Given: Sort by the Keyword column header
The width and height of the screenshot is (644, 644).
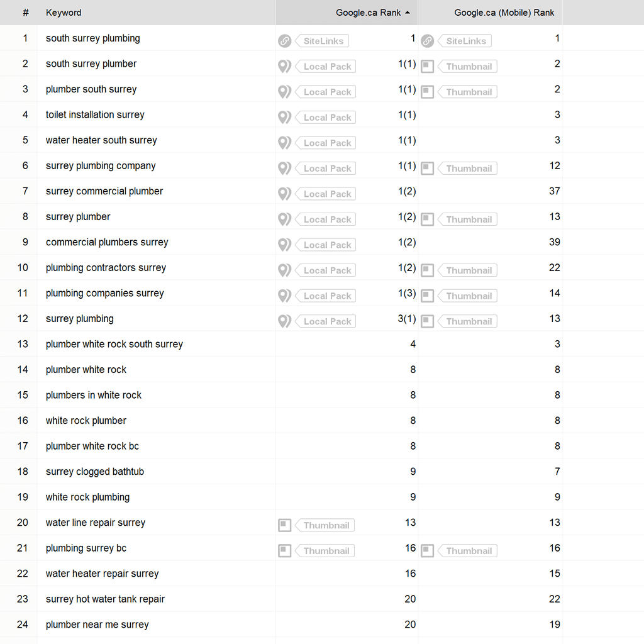Looking at the screenshot, I should (64, 13).
